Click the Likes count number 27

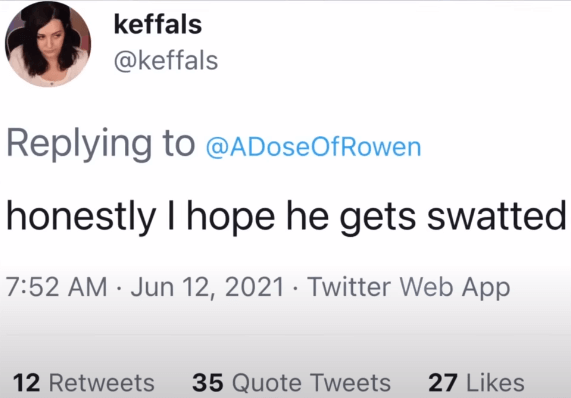tap(443, 383)
